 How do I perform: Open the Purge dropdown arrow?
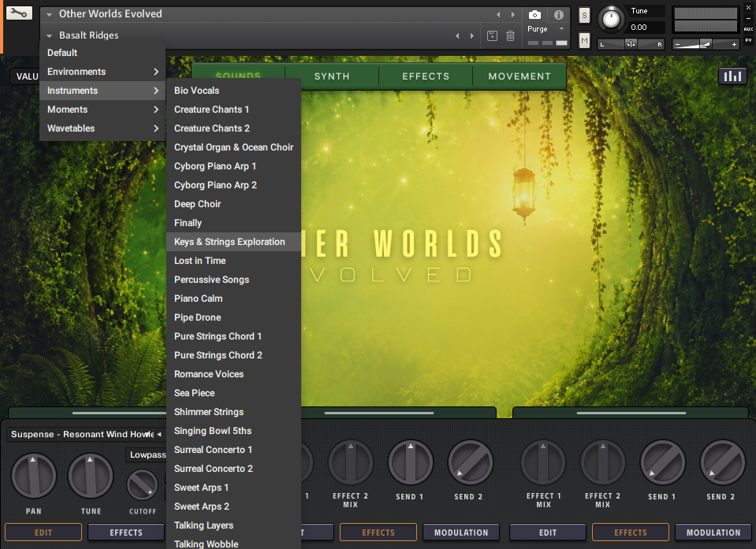pos(562,29)
